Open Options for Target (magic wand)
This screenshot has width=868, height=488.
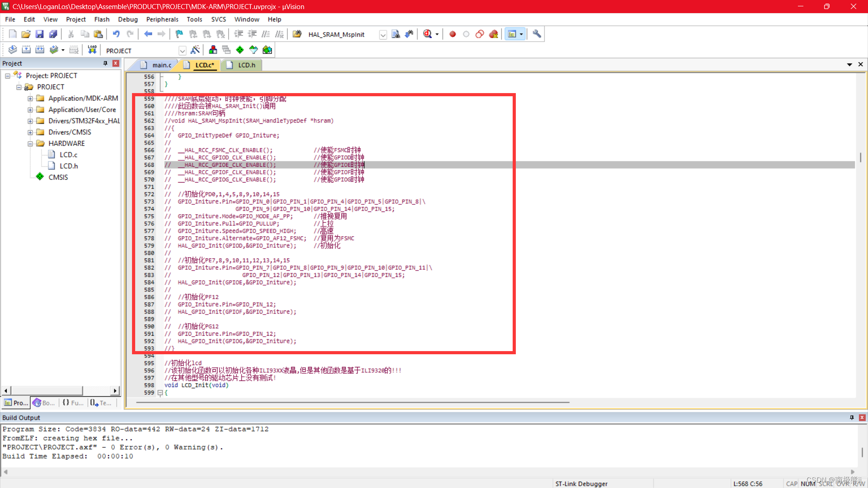tap(195, 50)
